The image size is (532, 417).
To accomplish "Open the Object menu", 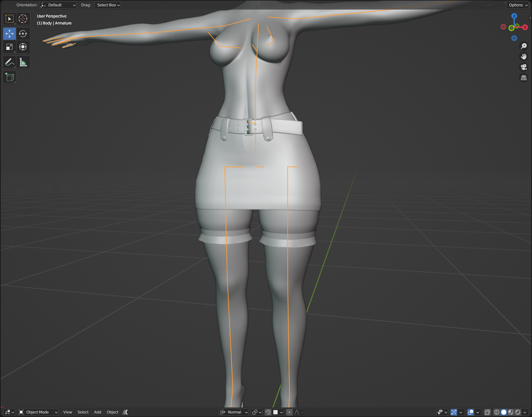I will pyautogui.click(x=113, y=412).
